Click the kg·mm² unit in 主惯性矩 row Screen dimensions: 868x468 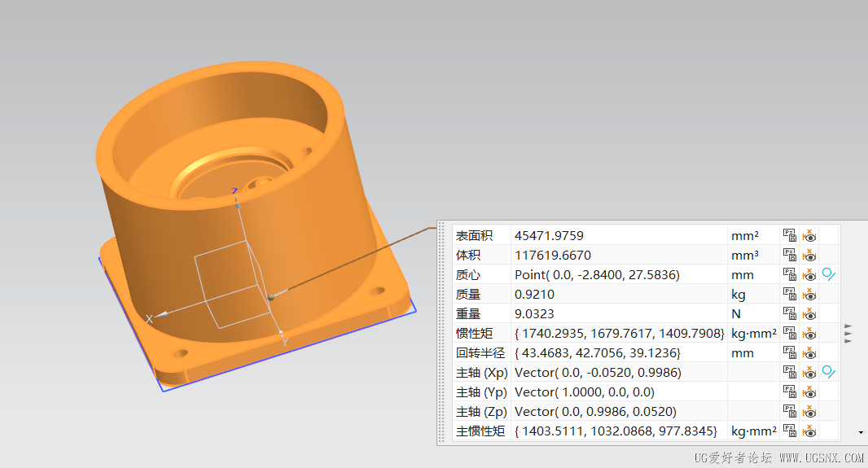pyautogui.click(x=753, y=431)
